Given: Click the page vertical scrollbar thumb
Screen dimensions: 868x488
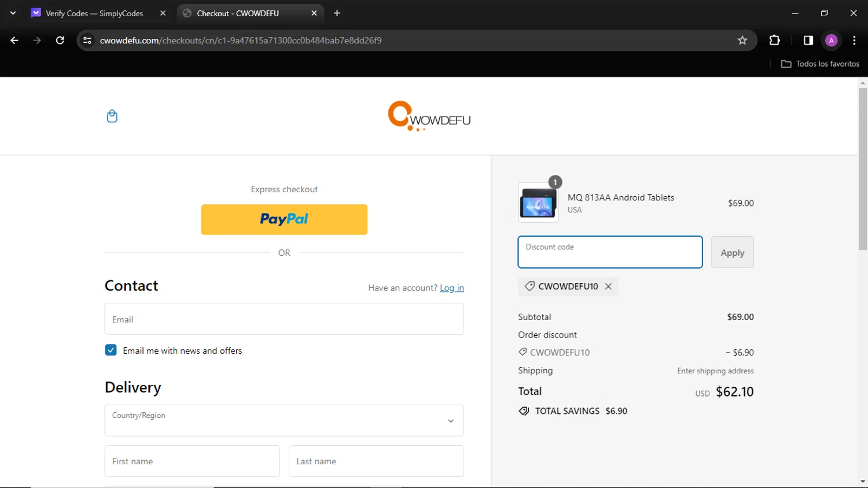Looking at the screenshot, I should 863,169.
